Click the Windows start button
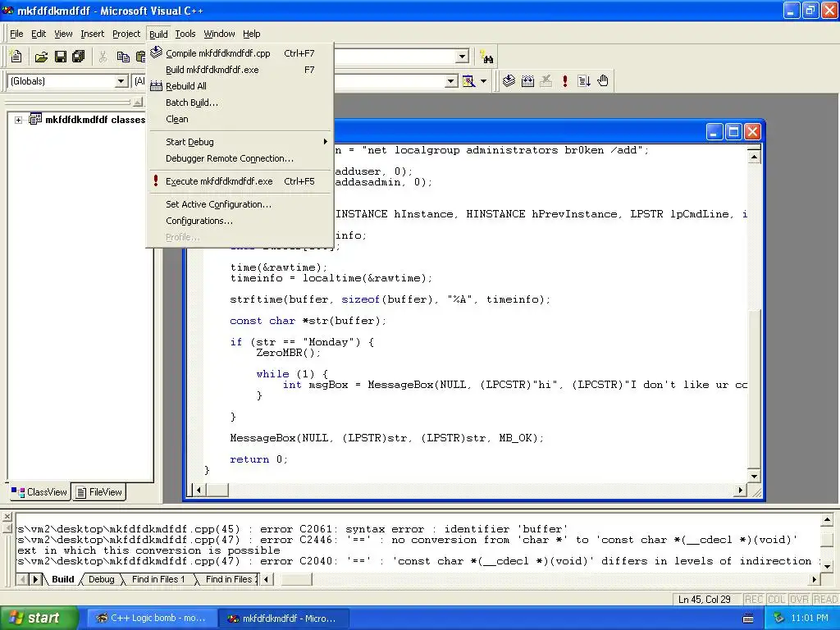 (39, 619)
